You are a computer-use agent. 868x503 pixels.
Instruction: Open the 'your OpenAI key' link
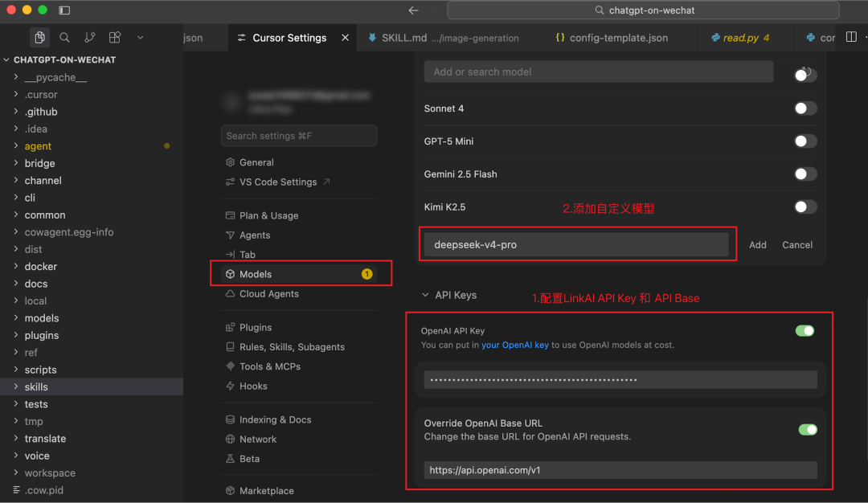515,345
